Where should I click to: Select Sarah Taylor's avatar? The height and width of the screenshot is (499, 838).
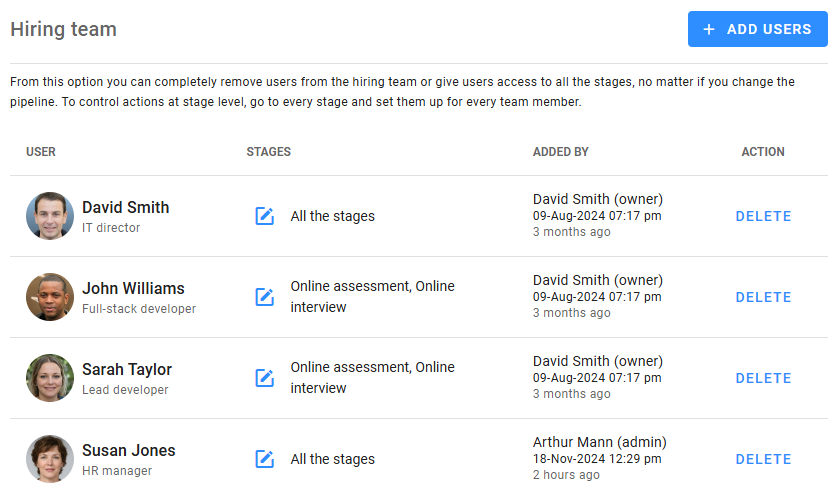click(50, 378)
